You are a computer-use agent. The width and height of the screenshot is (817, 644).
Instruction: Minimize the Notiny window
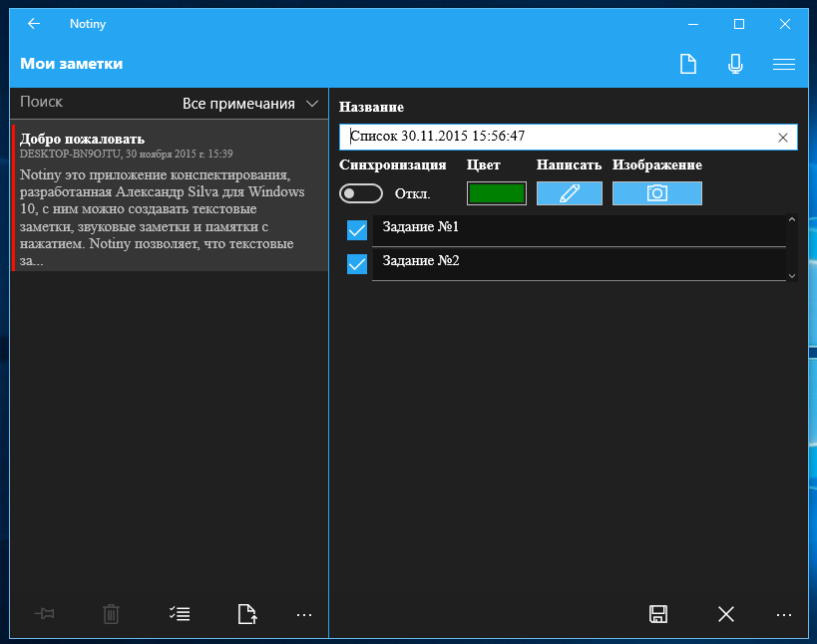pyautogui.click(x=693, y=24)
